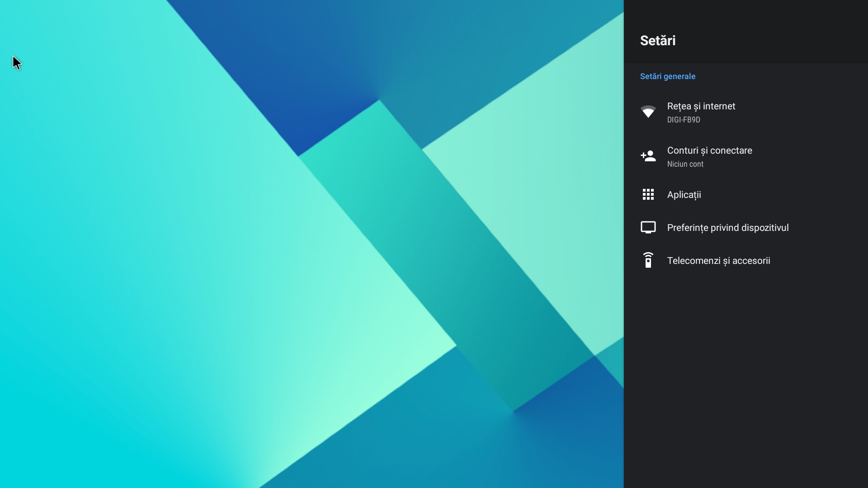Select Telecomenzi și accesorii
This screenshot has height=488, width=868.
(718, 261)
